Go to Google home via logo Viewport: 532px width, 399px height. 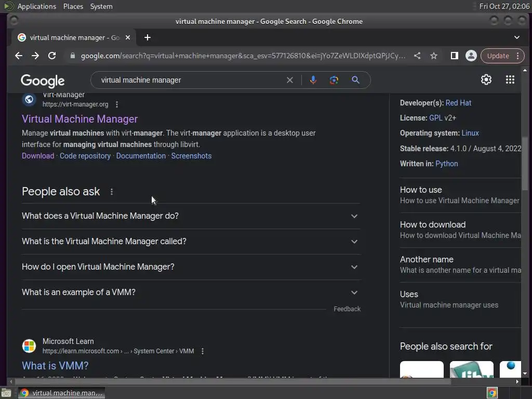click(x=43, y=81)
